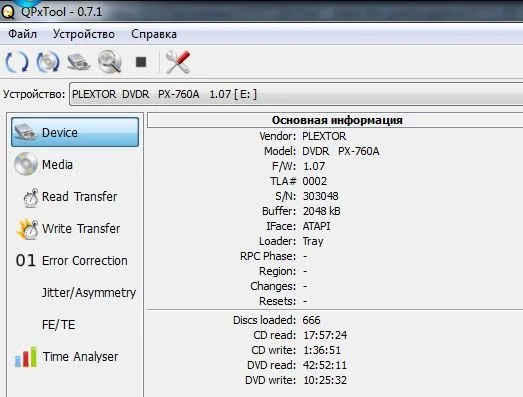
Task: Click the Основная информация header
Action: (337, 120)
